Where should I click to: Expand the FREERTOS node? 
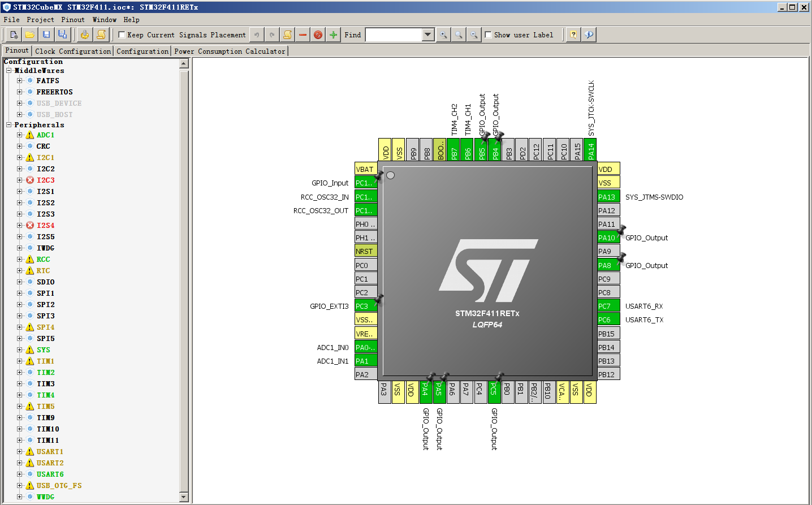[20, 92]
